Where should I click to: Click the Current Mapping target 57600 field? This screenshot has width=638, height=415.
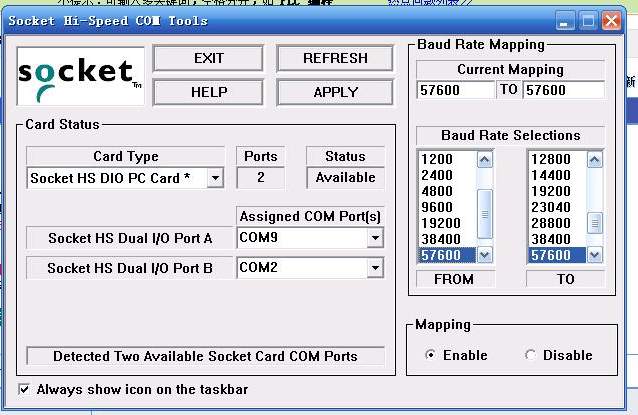pos(564,90)
